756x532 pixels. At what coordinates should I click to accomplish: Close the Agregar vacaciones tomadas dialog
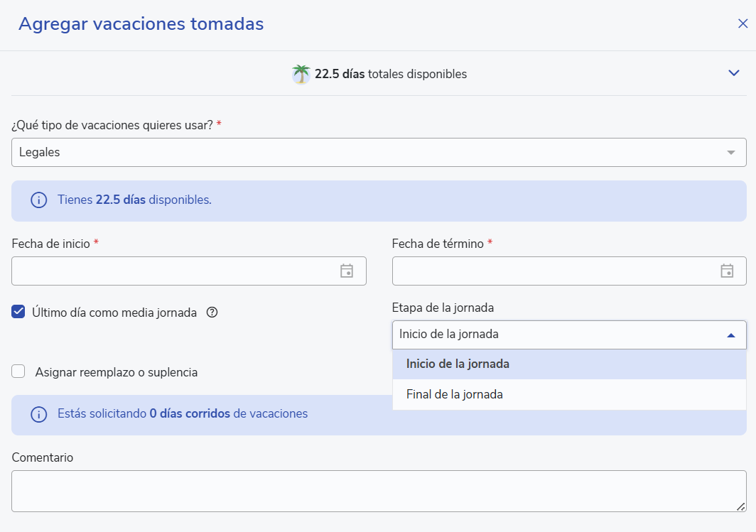click(742, 24)
